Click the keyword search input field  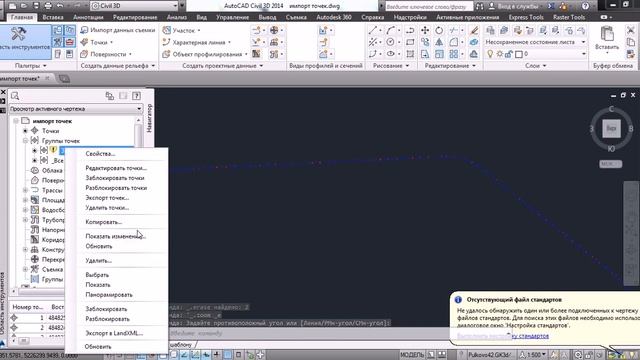coord(428,7)
